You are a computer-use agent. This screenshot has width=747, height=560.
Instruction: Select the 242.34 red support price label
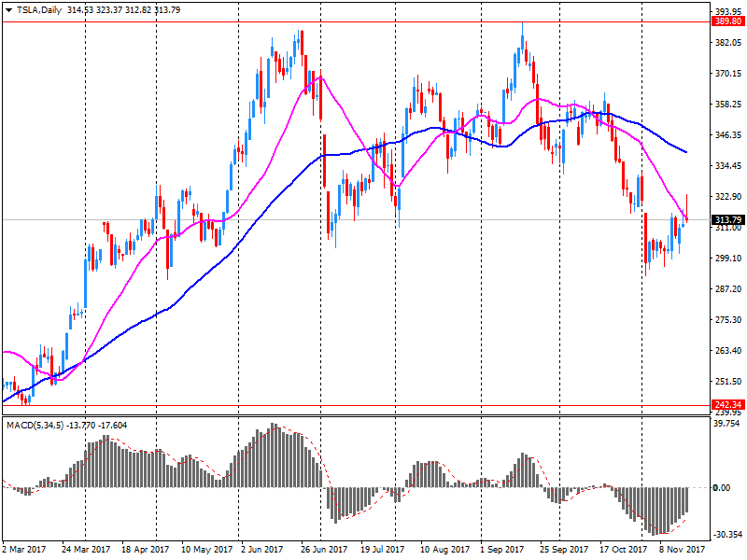pyautogui.click(x=727, y=405)
